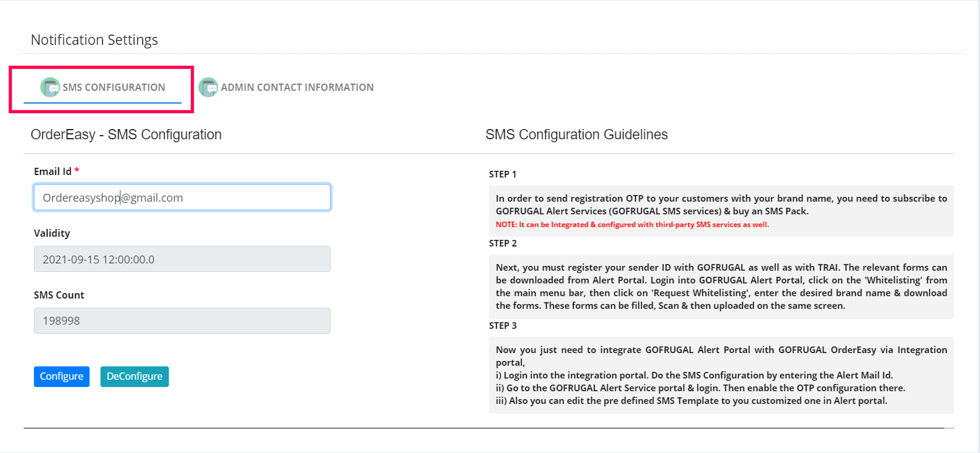Open the ADMIN CONTACT INFORMATION tab label
The image size is (980, 453).
click(297, 87)
